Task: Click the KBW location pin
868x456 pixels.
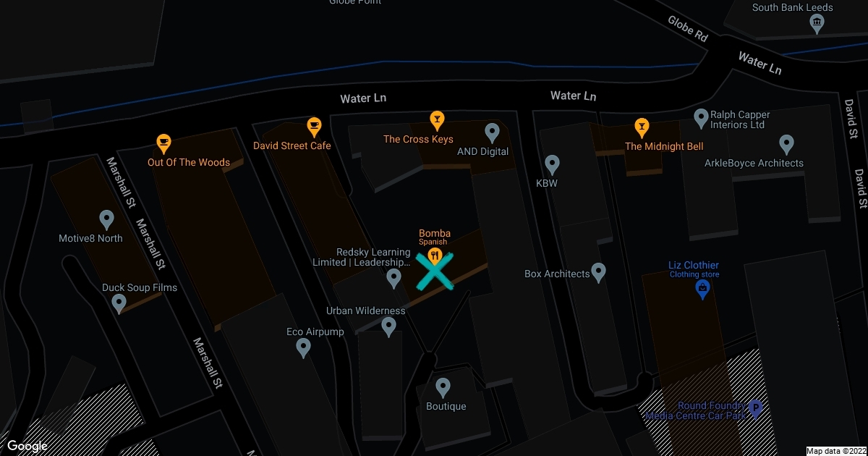Action: point(552,165)
